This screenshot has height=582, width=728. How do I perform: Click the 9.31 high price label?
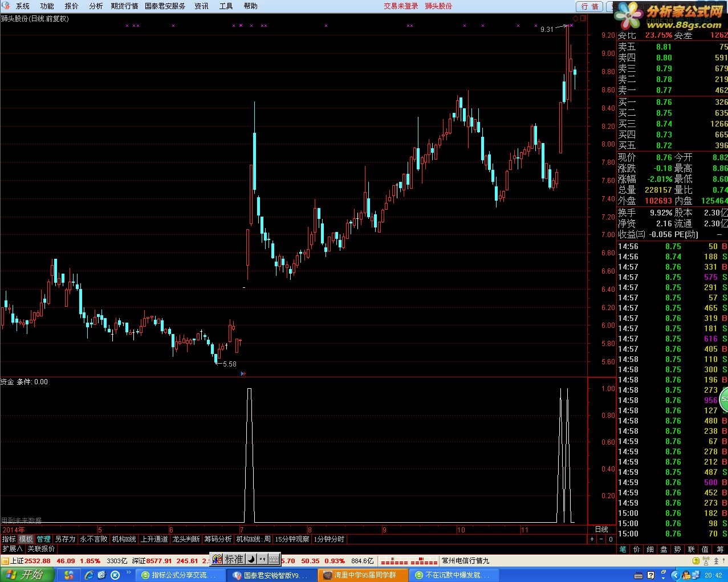547,29
